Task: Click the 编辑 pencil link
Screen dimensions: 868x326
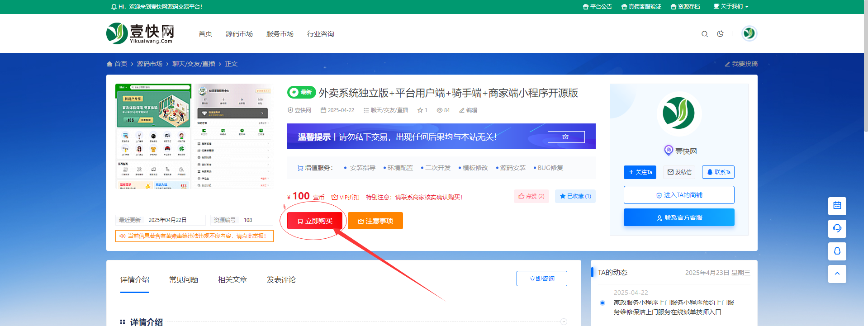Action: [x=468, y=110]
